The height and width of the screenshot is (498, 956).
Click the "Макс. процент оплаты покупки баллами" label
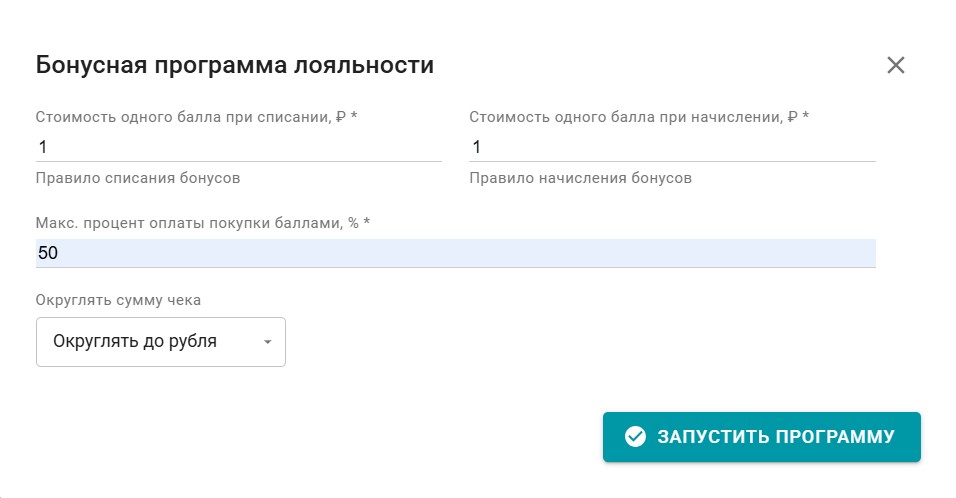[x=190, y=222]
